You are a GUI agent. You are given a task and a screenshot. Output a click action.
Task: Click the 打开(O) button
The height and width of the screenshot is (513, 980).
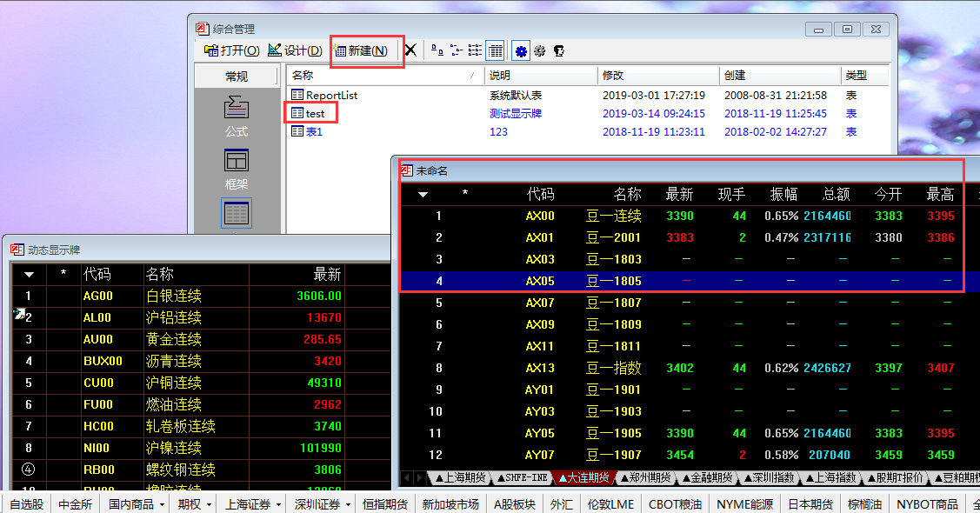pos(232,50)
